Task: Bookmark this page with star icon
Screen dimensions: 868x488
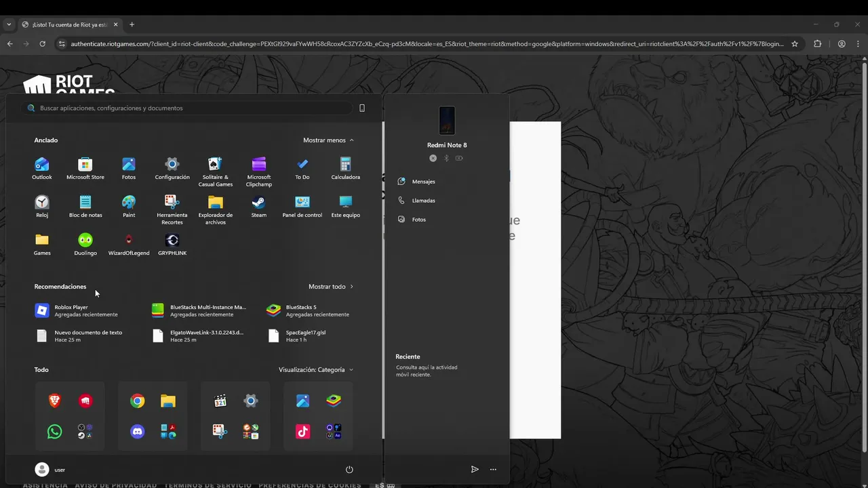Action: tap(795, 44)
